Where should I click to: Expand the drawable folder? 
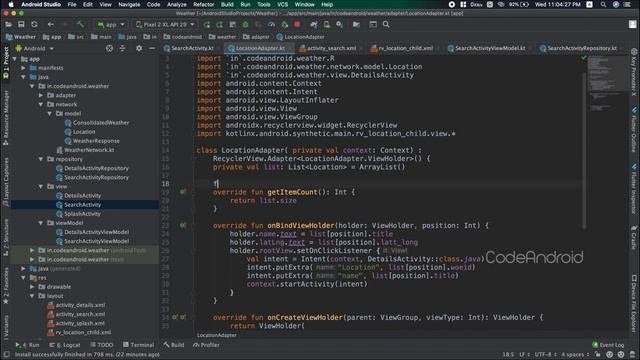(32, 287)
